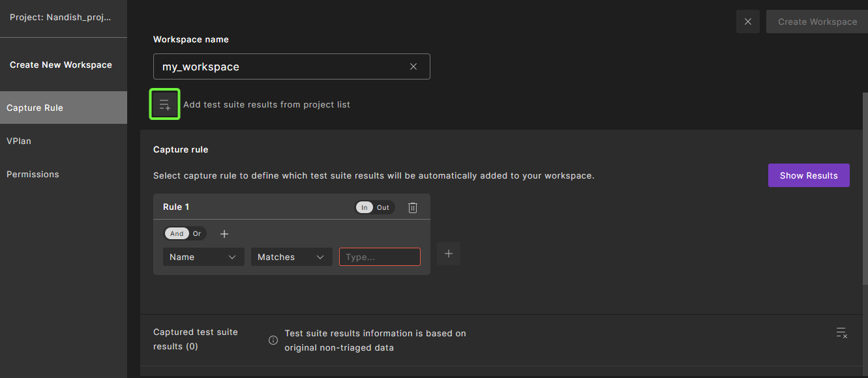Click the add test suite results list icon
The width and height of the screenshot is (868, 378).
click(164, 104)
